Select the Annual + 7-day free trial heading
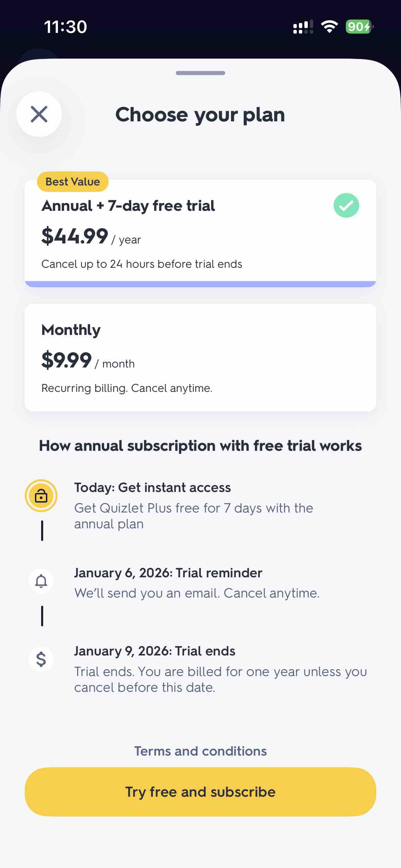This screenshot has width=401, height=868. 128,206
